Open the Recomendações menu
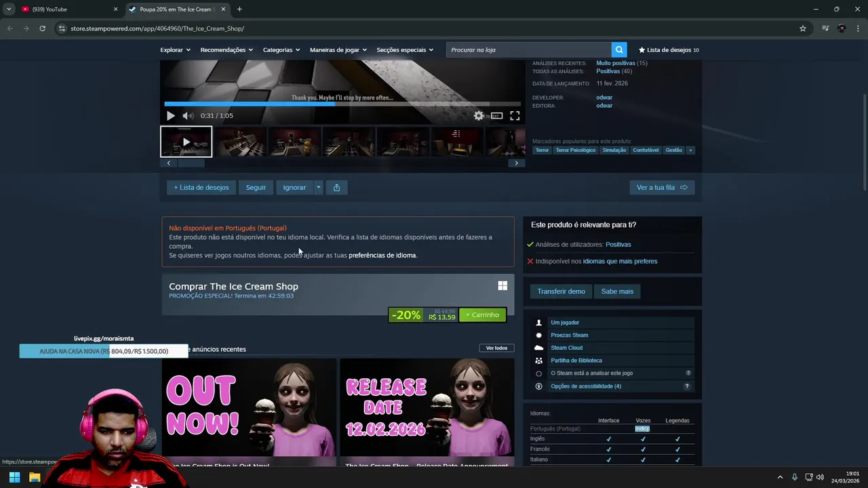Viewport: 868px width, 488px height. [226, 49]
